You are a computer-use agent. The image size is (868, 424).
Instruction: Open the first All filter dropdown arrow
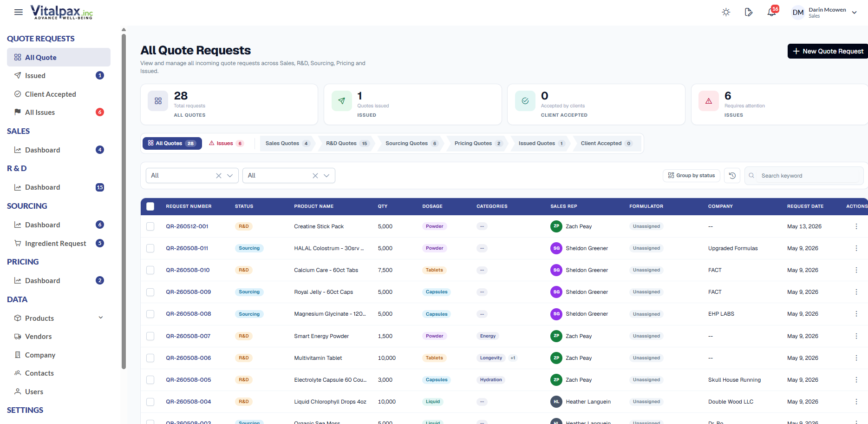pyautogui.click(x=230, y=175)
